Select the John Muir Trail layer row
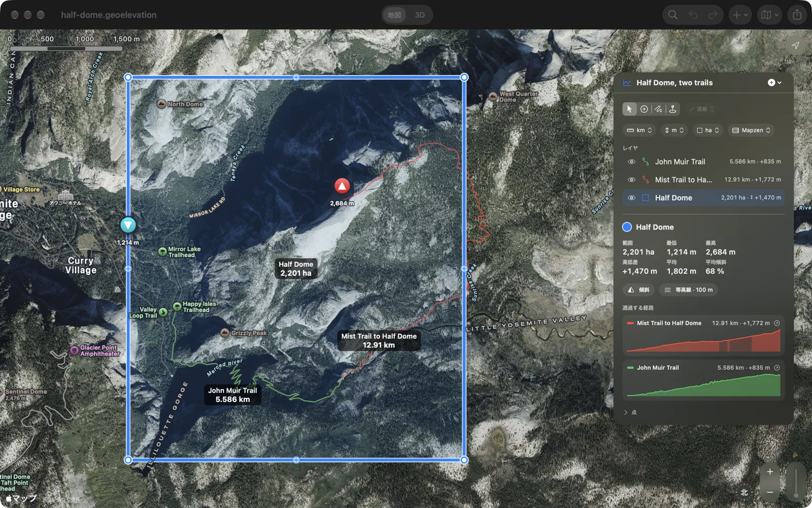Image resolution: width=812 pixels, height=508 pixels. (x=703, y=162)
